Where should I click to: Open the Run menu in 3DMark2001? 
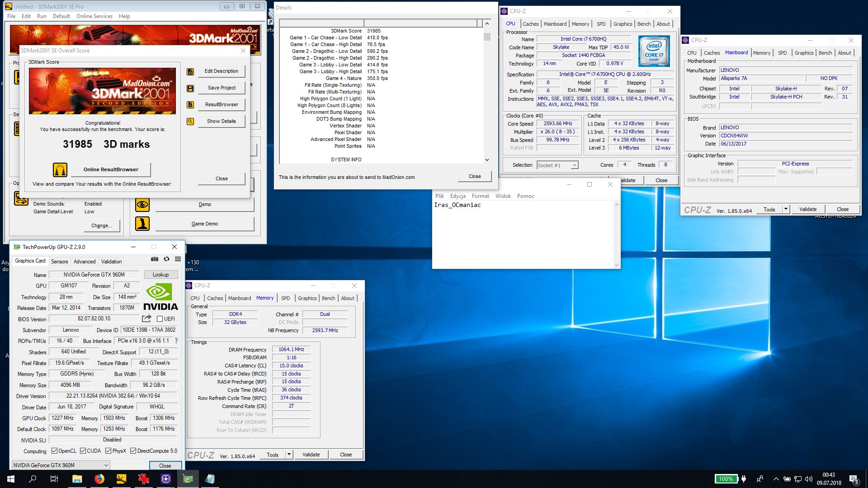click(42, 16)
